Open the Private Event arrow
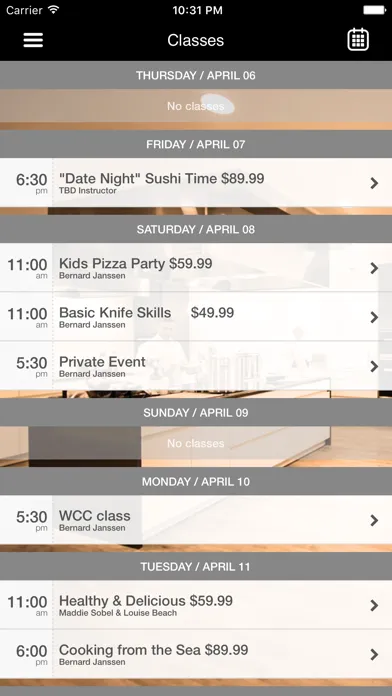 tap(374, 366)
